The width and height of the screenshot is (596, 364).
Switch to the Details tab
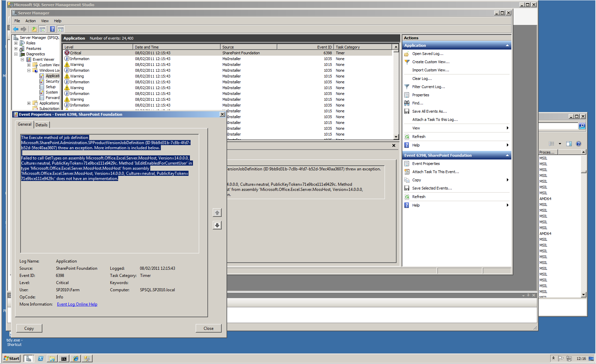42,125
